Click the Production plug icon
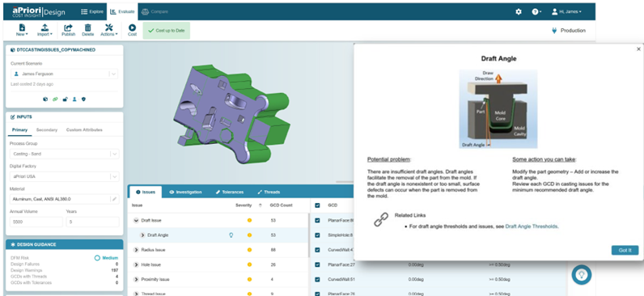Screen dimensions: 644x296 pos(554,31)
